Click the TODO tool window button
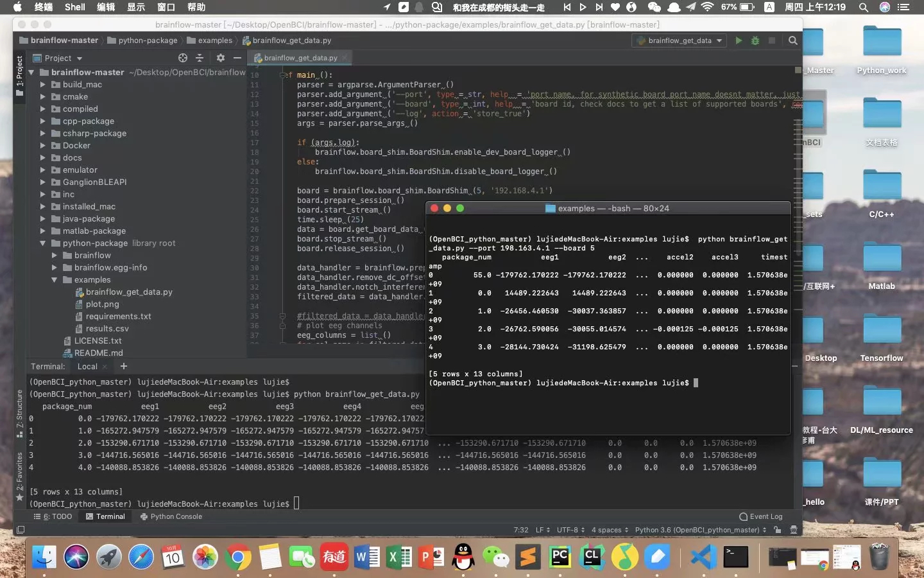Screen dimensions: 924x578 [57, 516]
